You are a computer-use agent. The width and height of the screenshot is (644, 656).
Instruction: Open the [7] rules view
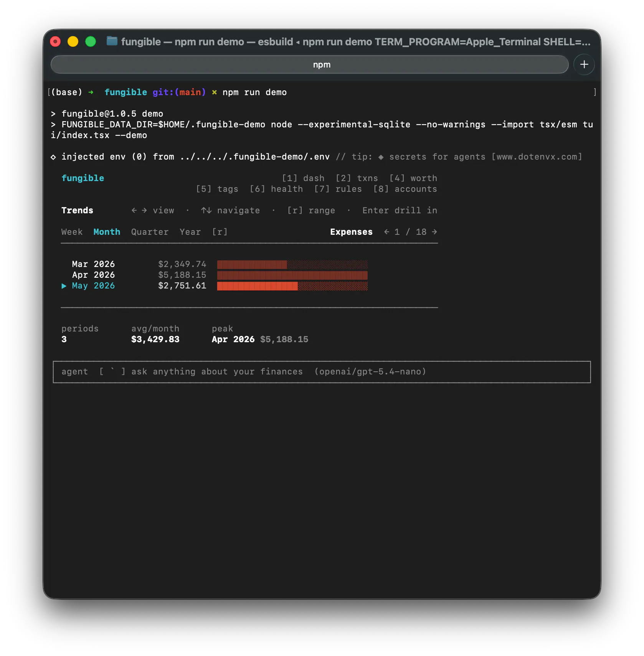(x=338, y=189)
